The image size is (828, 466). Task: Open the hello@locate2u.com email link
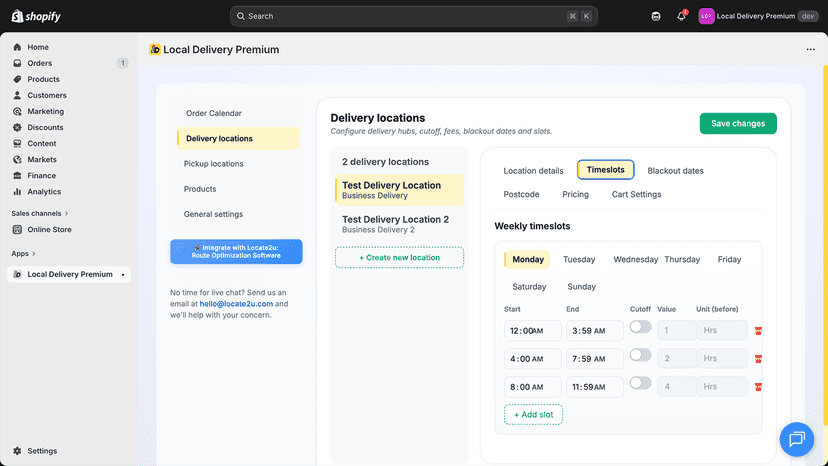(x=236, y=304)
